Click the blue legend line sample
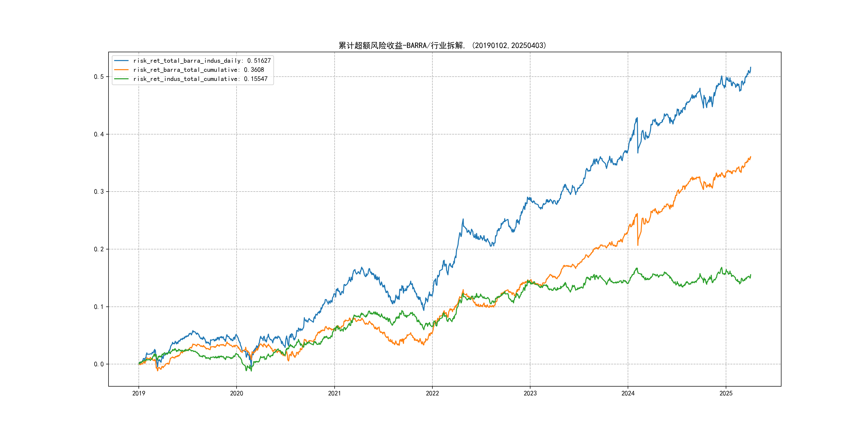The height and width of the screenshot is (434, 868). [121, 61]
